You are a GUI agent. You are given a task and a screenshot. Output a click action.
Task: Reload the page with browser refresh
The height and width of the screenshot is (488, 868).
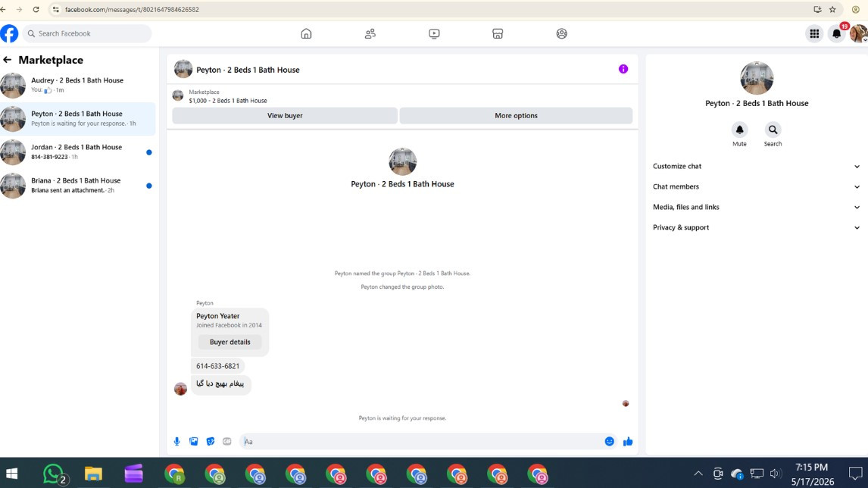pos(36,9)
